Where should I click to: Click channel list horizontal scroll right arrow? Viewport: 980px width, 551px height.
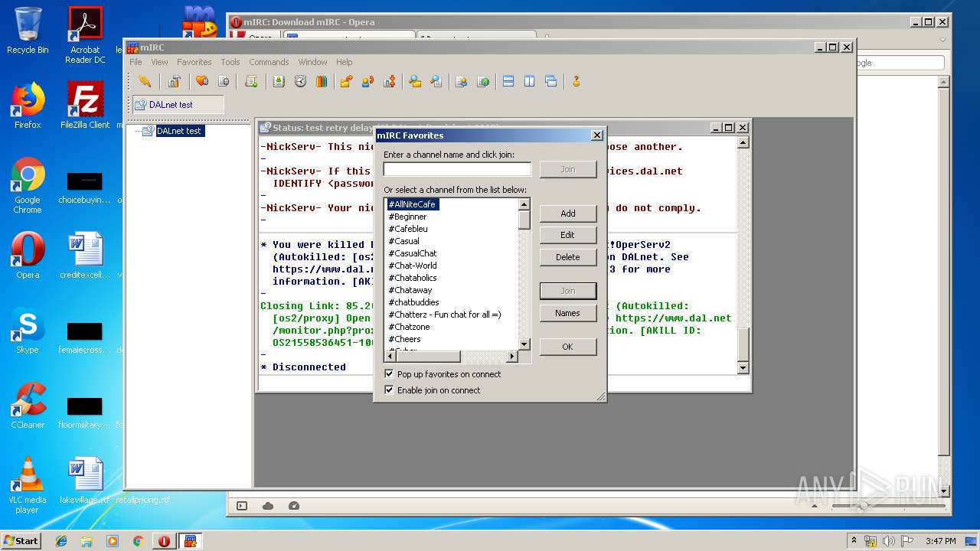click(512, 357)
